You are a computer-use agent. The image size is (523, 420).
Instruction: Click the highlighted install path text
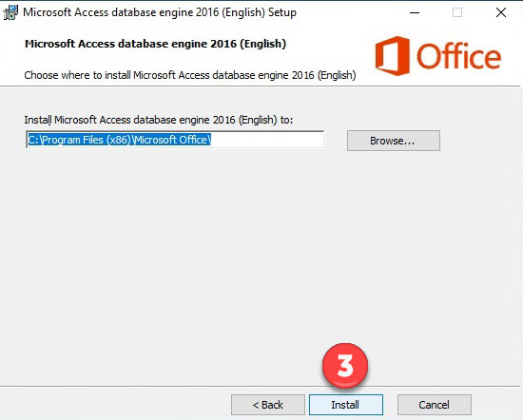[119, 140]
